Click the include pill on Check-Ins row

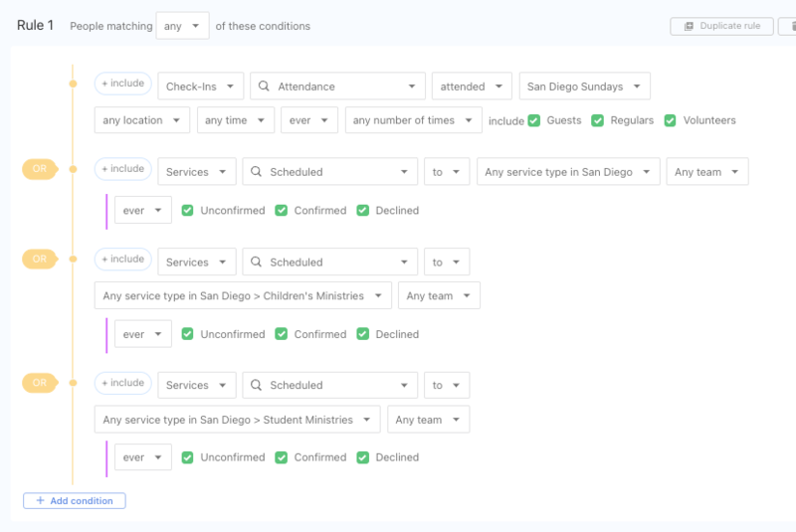tap(122, 85)
